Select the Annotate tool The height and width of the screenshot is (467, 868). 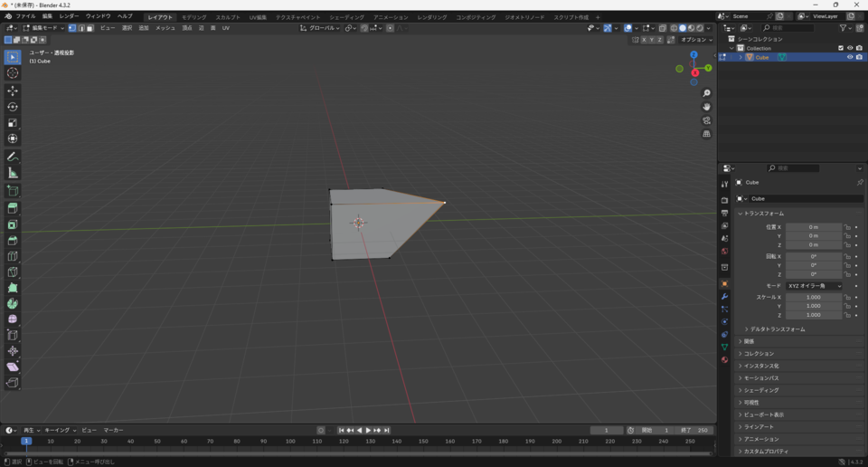click(x=13, y=157)
